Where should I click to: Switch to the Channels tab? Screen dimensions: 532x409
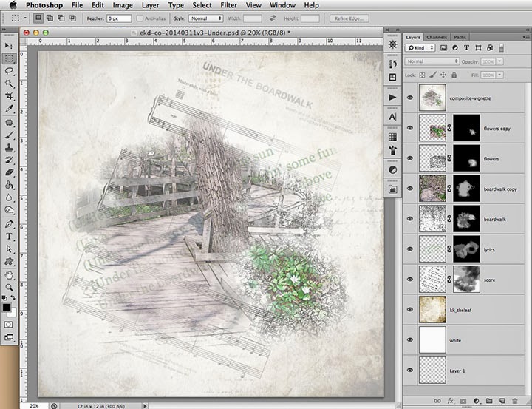click(x=437, y=37)
